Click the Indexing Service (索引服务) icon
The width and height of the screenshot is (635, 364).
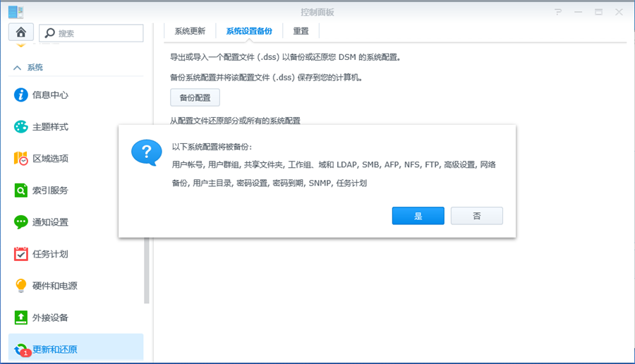coord(21,190)
